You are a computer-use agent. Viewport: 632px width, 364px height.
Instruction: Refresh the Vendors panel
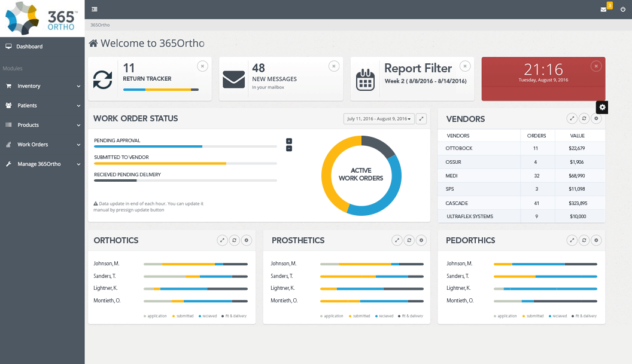pos(584,118)
